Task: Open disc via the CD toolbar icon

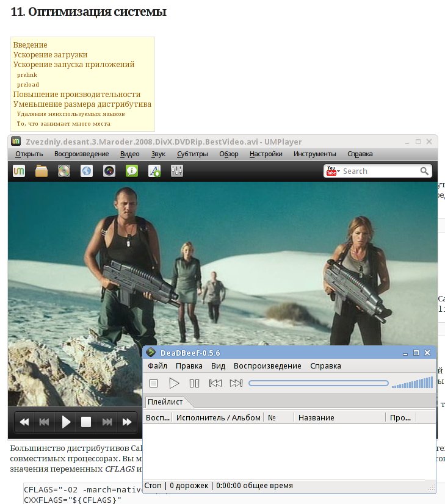Action: tap(64, 171)
